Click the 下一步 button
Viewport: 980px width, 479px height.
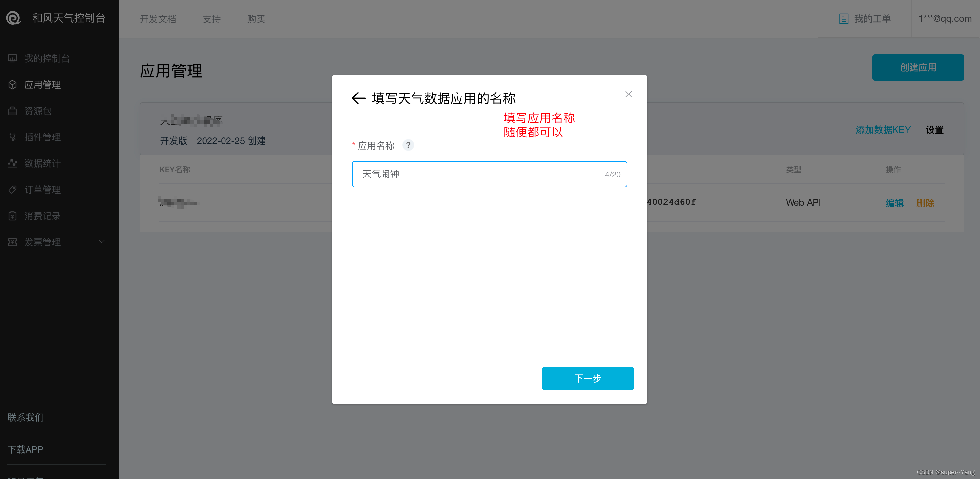pyautogui.click(x=587, y=378)
